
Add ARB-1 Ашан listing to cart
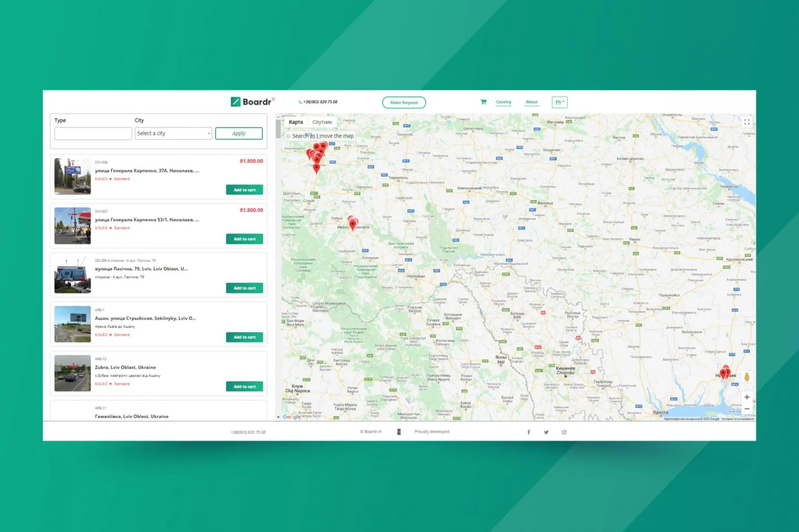point(245,337)
